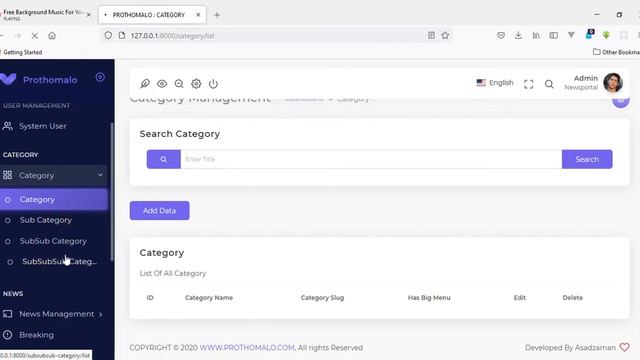Image resolution: width=640 pixels, height=360 pixels.
Task: Click the power logout icon in toolbar
Action: (x=213, y=84)
